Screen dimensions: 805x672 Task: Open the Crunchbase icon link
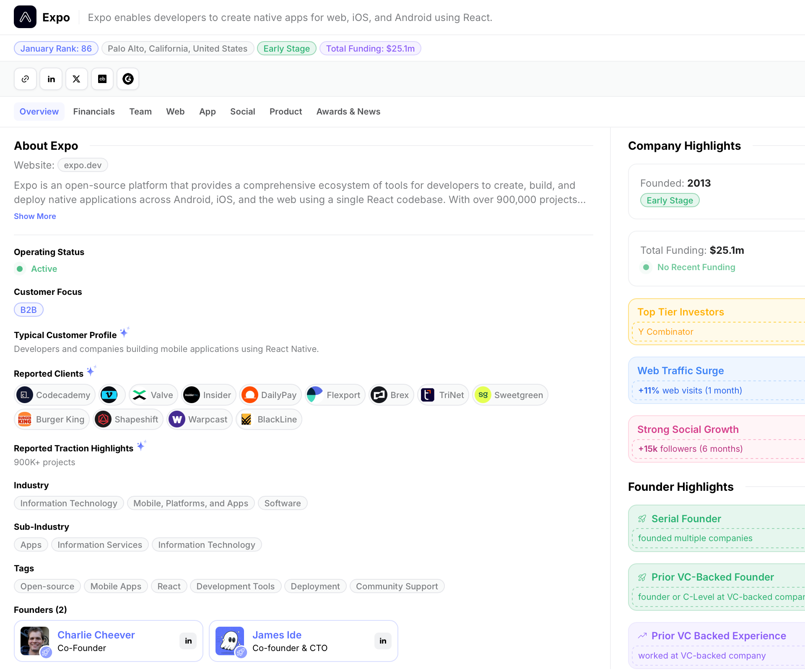(102, 79)
